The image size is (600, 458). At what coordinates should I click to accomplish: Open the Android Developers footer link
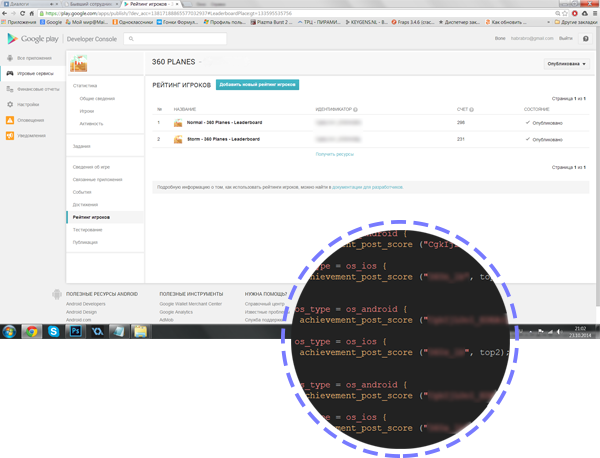point(86,304)
